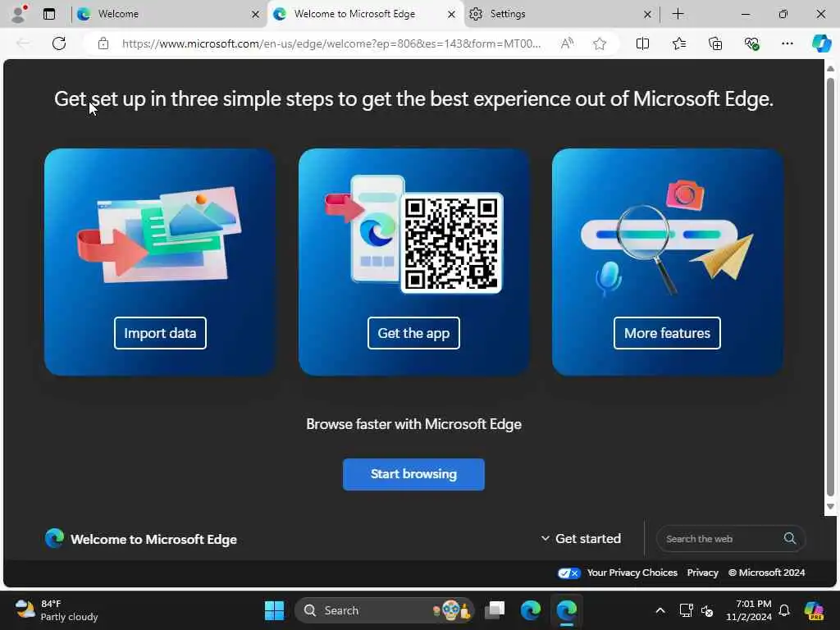The height and width of the screenshot is (630, 840).
Task: Open Your Privacy Choices link
Action: pyautogui.click(x=632, y=573)
